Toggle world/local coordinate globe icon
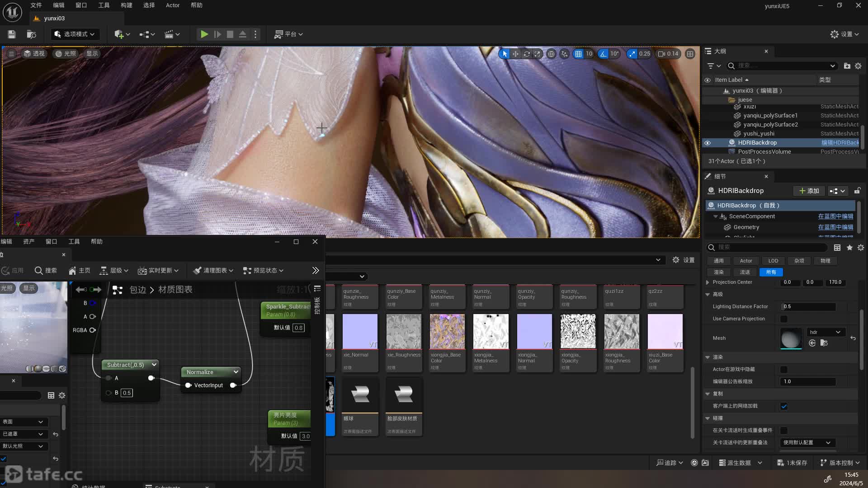The image size is (868, 488). tap(551, 54)
